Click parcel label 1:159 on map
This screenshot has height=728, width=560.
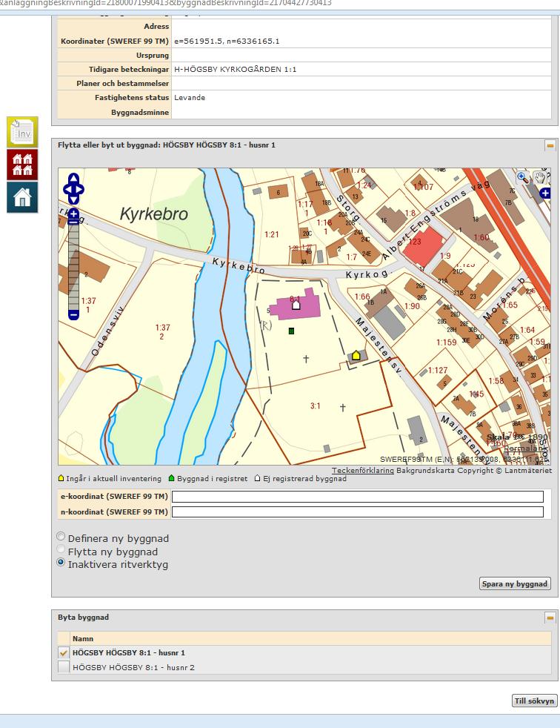(x=447, y=343)
